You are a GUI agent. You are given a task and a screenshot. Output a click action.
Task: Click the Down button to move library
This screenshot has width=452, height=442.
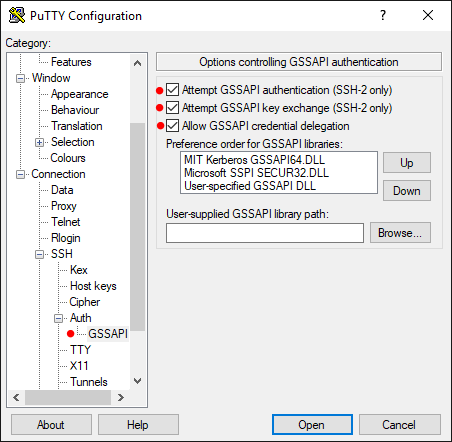click(x=407, y=191)
